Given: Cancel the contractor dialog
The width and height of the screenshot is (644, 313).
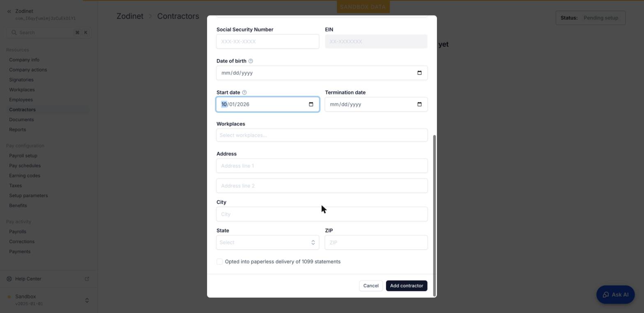Looking at the screenshot, I should (x=371, y=286).
